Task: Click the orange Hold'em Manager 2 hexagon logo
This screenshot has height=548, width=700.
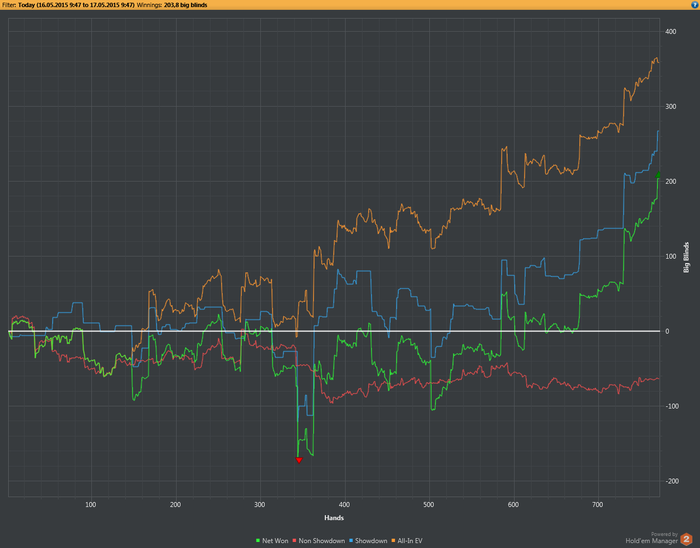Action: [686, 539]
